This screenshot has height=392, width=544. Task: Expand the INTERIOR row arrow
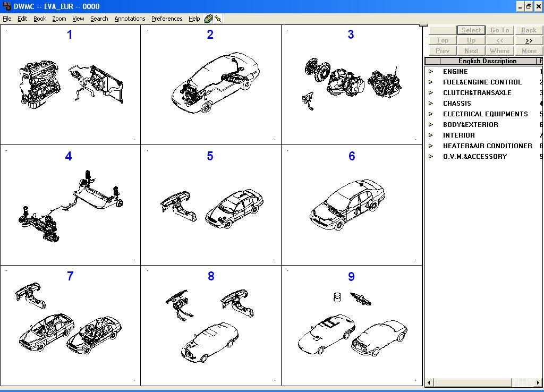tap(431, 135)
